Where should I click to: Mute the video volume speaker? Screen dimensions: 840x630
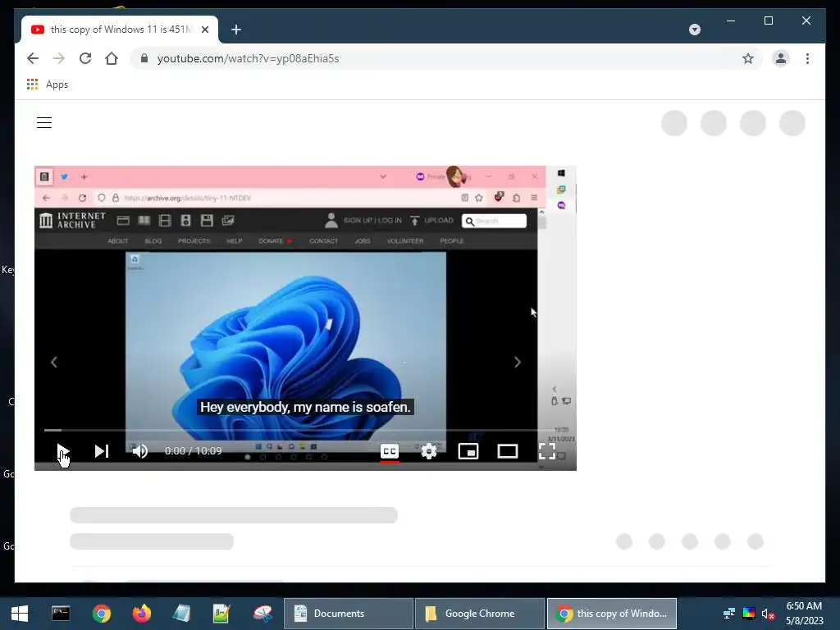click(x=139, y=451)
